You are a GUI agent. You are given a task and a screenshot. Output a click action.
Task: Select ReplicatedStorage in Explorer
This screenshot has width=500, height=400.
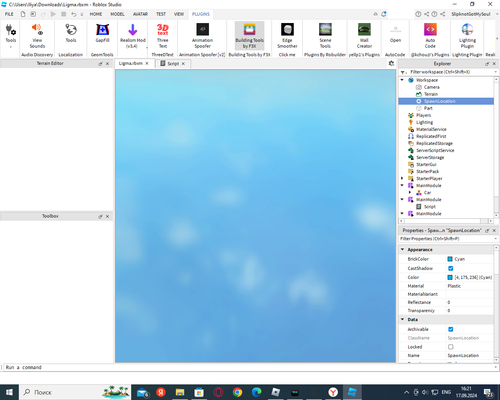click(434, 143)
